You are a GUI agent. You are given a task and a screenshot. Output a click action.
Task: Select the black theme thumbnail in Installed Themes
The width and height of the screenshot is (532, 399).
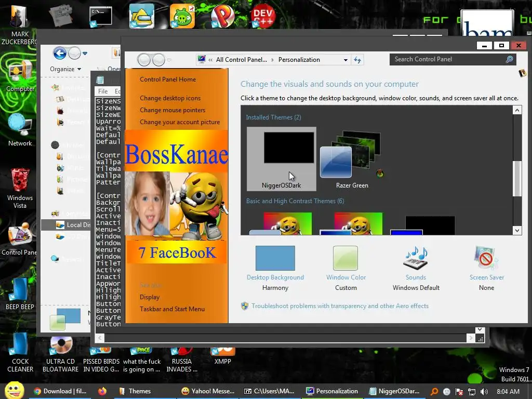[281, 159]
